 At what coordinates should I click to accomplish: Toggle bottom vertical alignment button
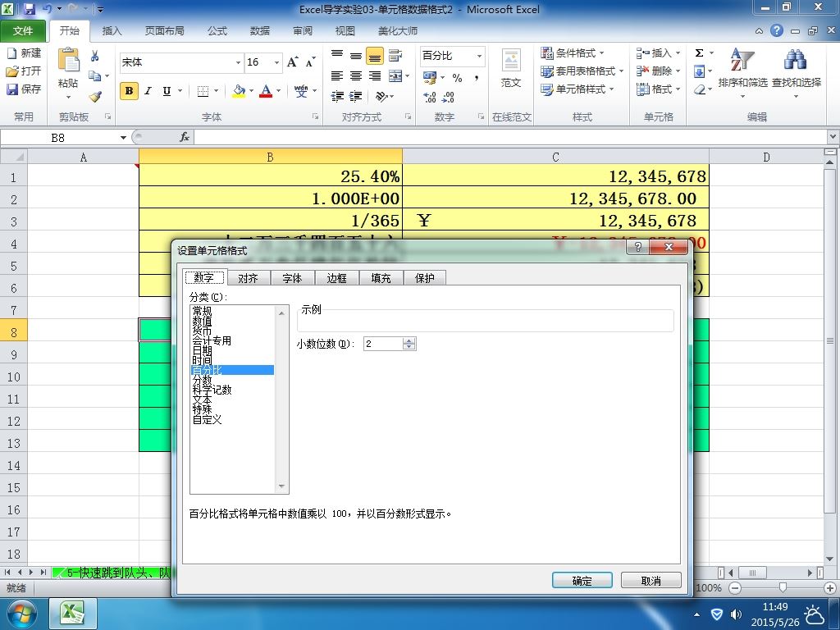(375, 56)
